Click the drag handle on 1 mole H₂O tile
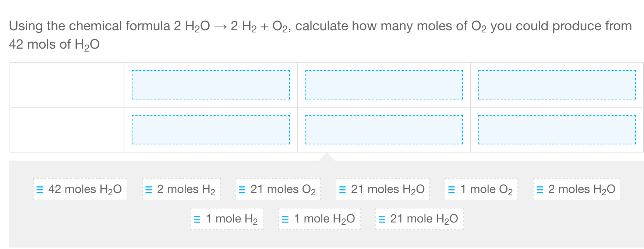This screenshot has width=644, height=249. pyautogui.click(x=284, y=218)
